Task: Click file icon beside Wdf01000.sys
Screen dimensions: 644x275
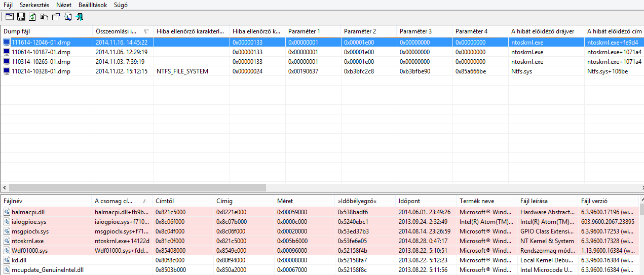Action: (x=7, y=251)
